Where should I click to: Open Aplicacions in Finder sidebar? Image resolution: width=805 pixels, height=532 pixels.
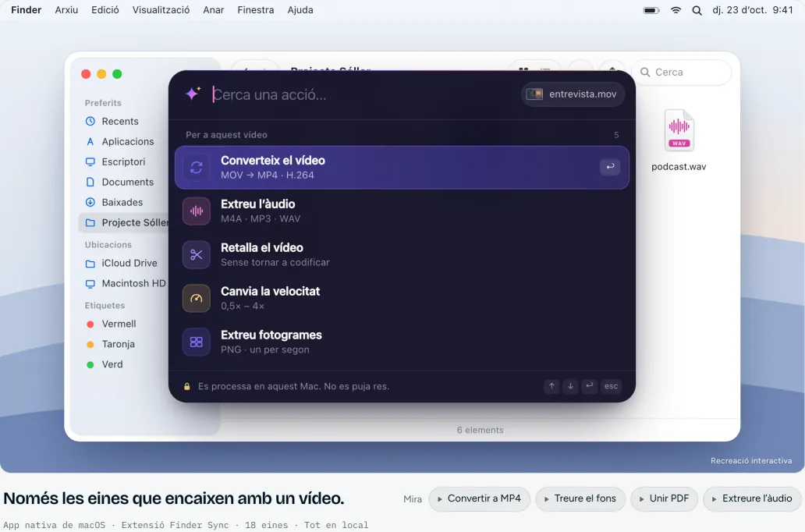coord(127,141)
